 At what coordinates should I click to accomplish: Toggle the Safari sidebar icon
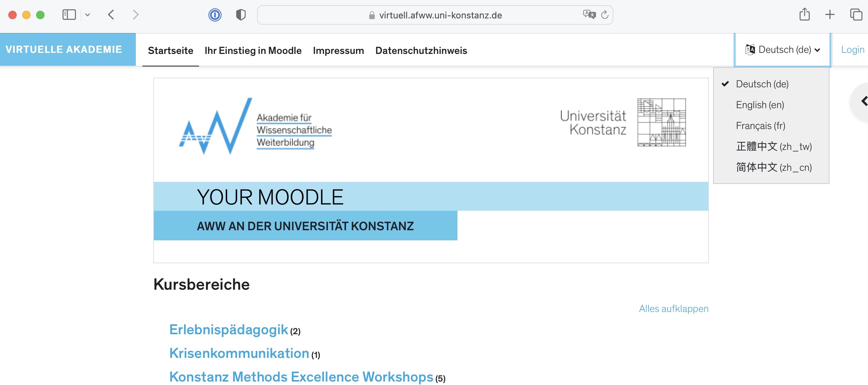point(69,15)
